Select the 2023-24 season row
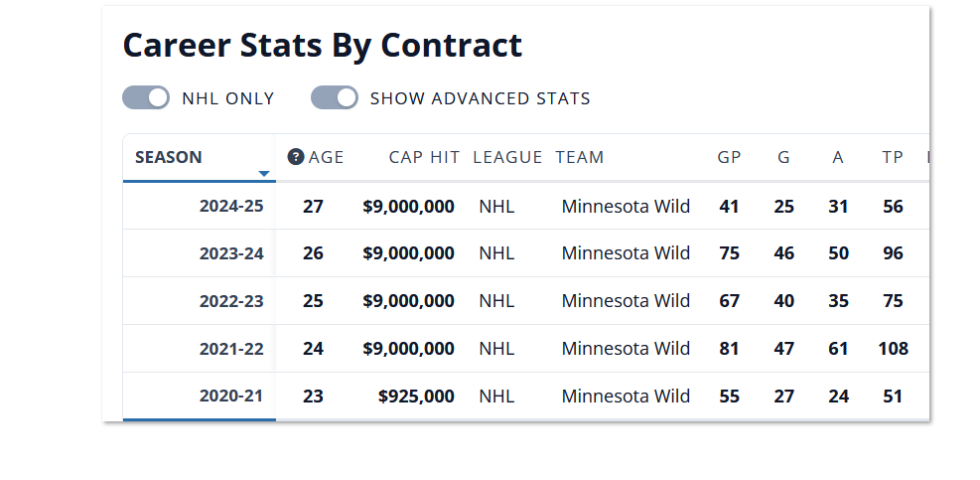This screenshot has width=980, height=480. click(x=231, y=253)
